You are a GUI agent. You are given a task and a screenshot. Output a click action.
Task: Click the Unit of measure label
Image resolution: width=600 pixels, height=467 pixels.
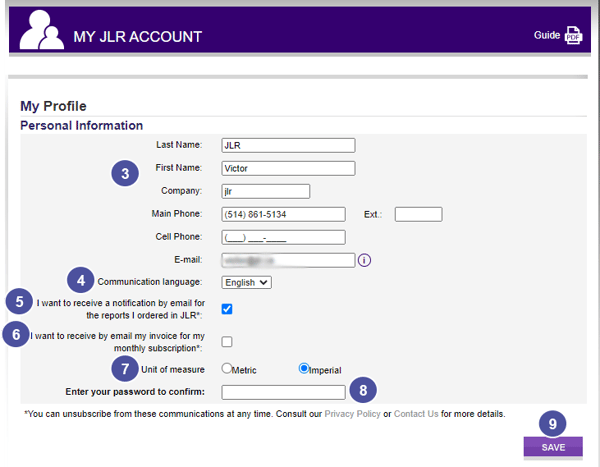click(x=173, y=369)
